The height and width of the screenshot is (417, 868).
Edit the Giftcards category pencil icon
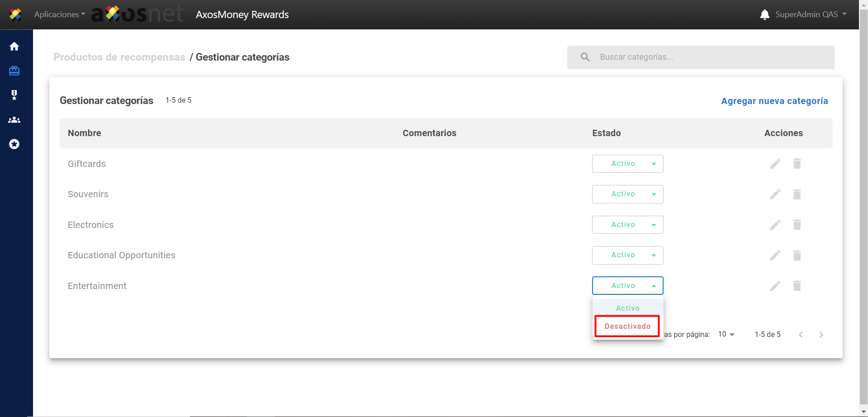[x=775, y=164]
